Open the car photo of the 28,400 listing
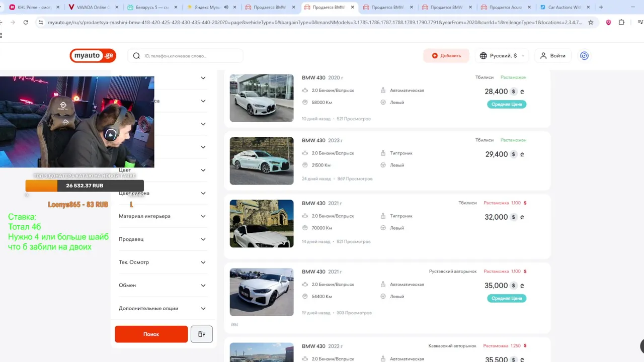Screen dimensions: 644x362 (262, 98)
